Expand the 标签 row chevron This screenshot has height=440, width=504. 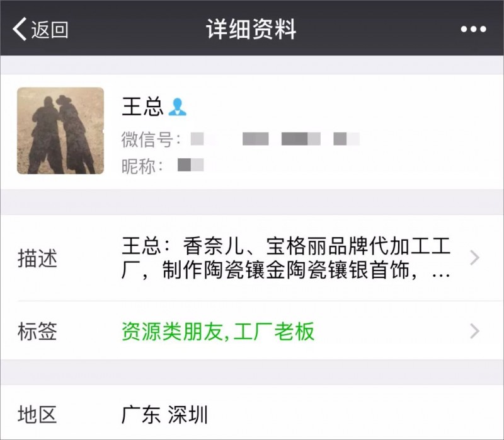coord(475,332)
